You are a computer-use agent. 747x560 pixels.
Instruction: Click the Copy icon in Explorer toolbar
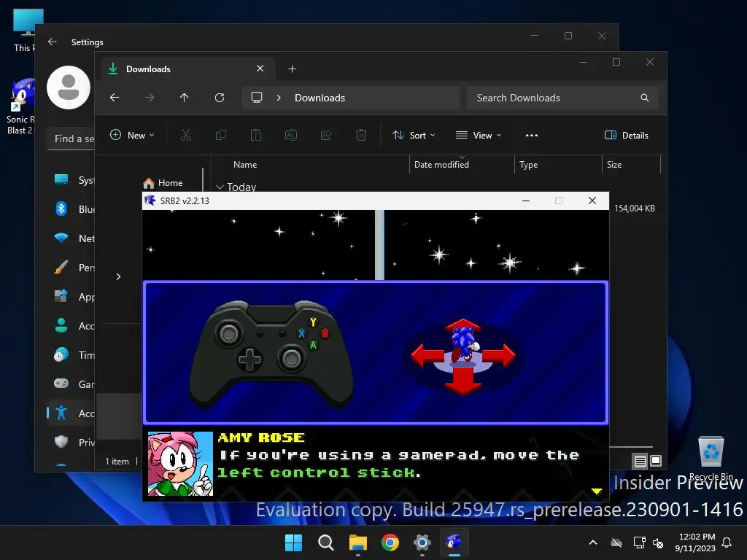click(221, 135)
